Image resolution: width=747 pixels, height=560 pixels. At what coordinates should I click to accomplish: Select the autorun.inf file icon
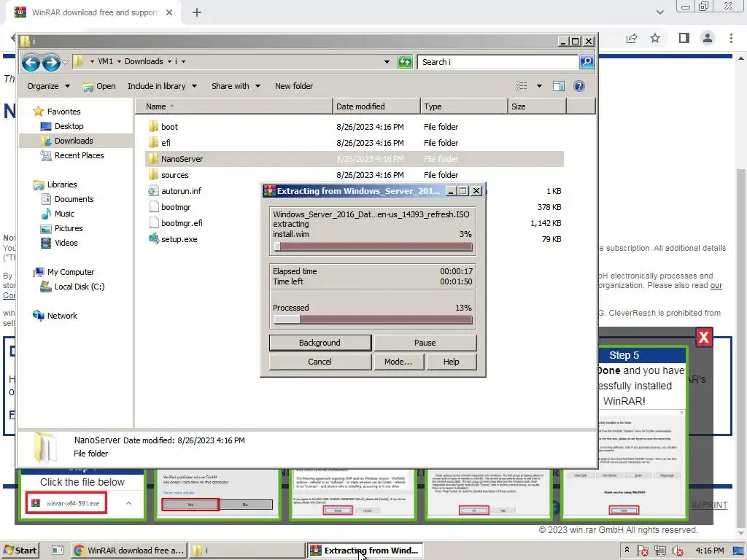coord(153,191)
